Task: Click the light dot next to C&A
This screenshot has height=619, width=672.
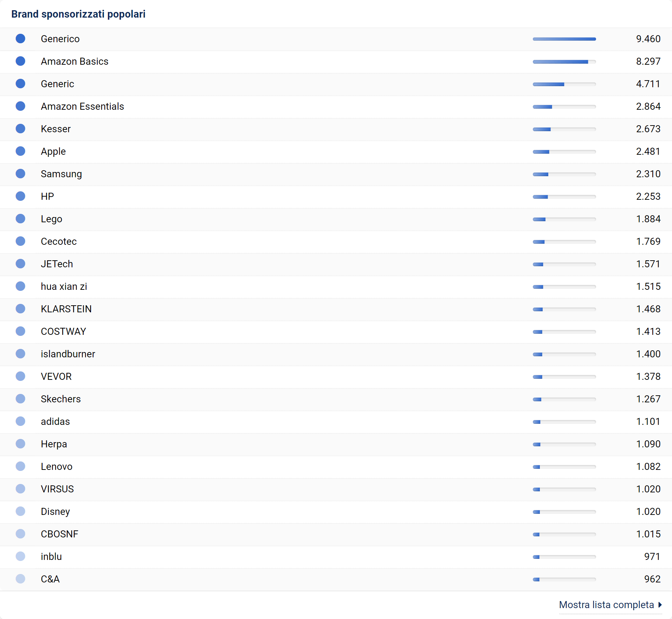Action: [x=20, y=579]
